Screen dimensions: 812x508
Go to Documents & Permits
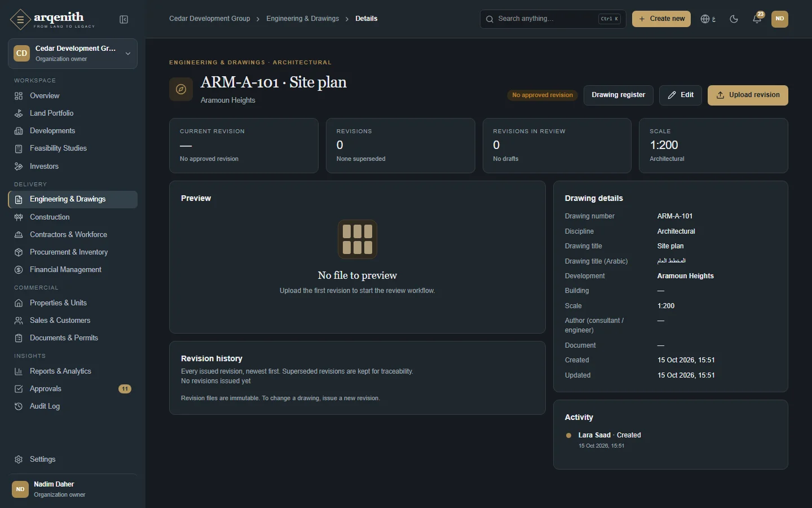click(73, 338)
